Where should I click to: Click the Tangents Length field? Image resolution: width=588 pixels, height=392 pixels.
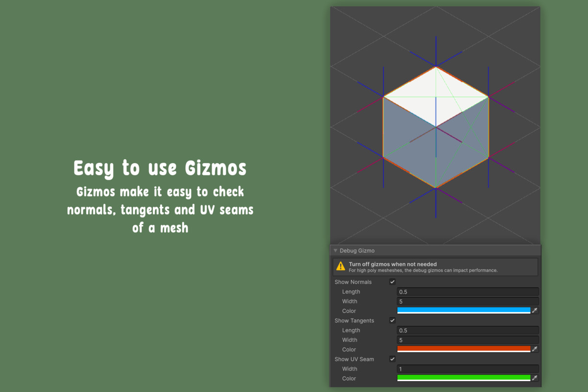468,330
